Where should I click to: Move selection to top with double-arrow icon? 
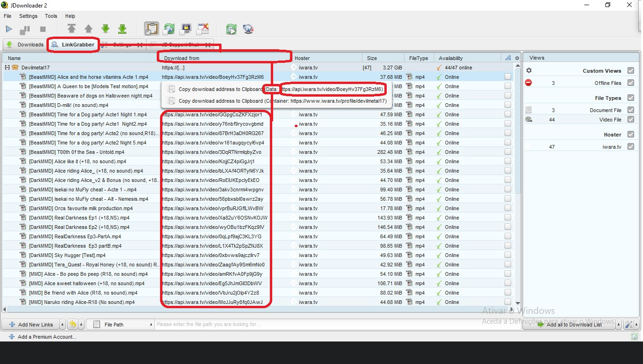click(x=71, y=29)
